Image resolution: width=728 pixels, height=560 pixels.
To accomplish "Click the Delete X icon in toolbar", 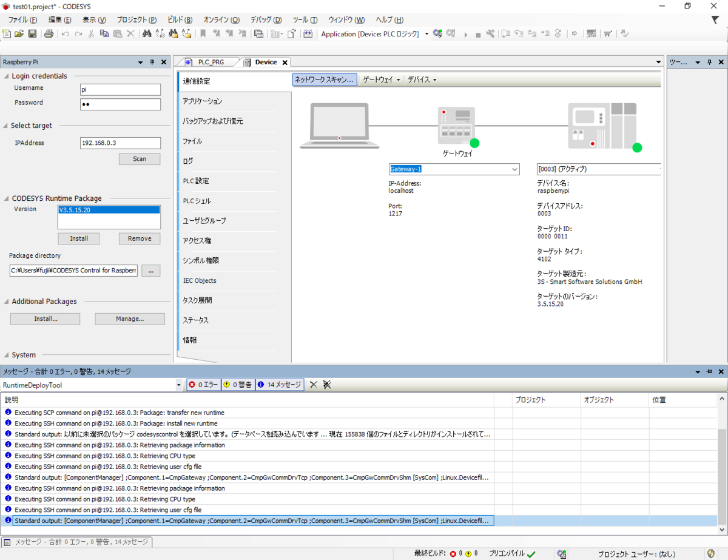I will pos(130,34).
